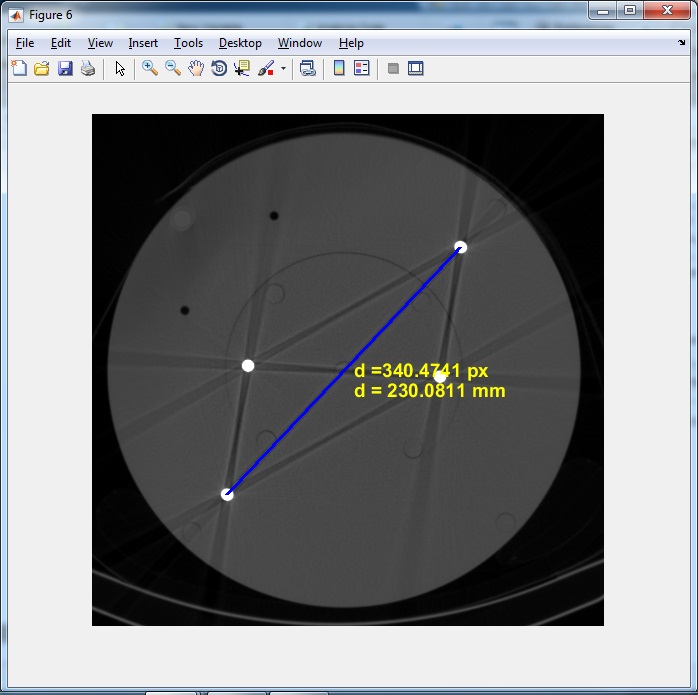Click the New Figure icon
The width and height of the screenshot is (698, 695).
19,69
